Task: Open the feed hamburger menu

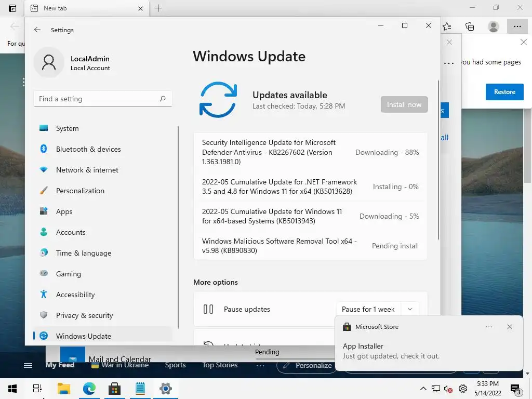Action: 28,365
